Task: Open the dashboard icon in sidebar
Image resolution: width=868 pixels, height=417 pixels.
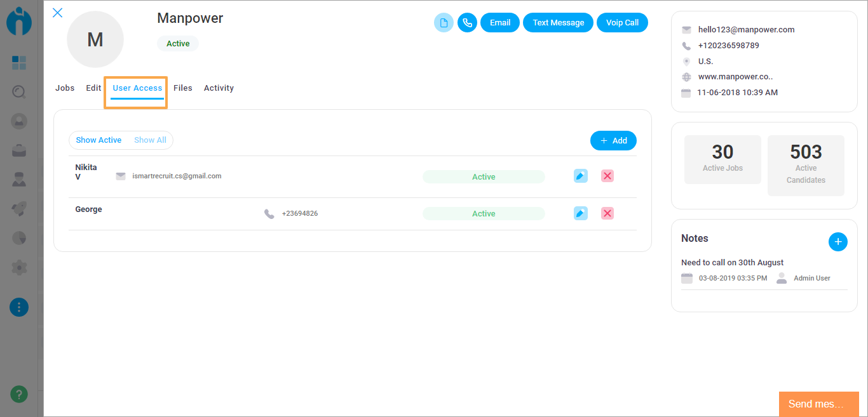Action: (x=19, y=63)
